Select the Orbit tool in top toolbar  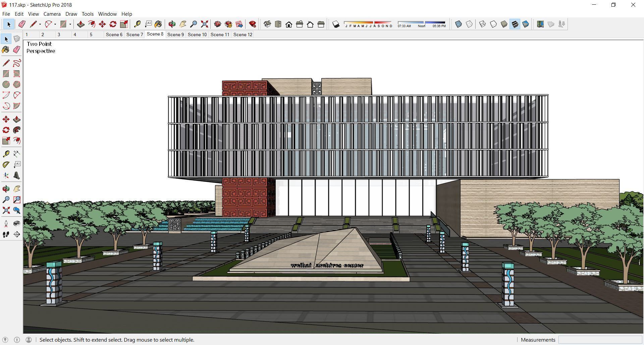[172, 24]
